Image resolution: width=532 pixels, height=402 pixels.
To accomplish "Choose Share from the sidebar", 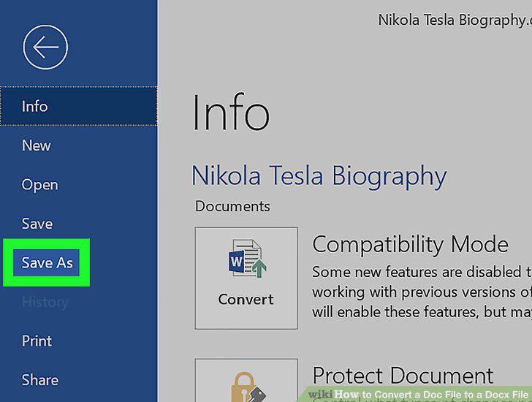I will [39, 380].
